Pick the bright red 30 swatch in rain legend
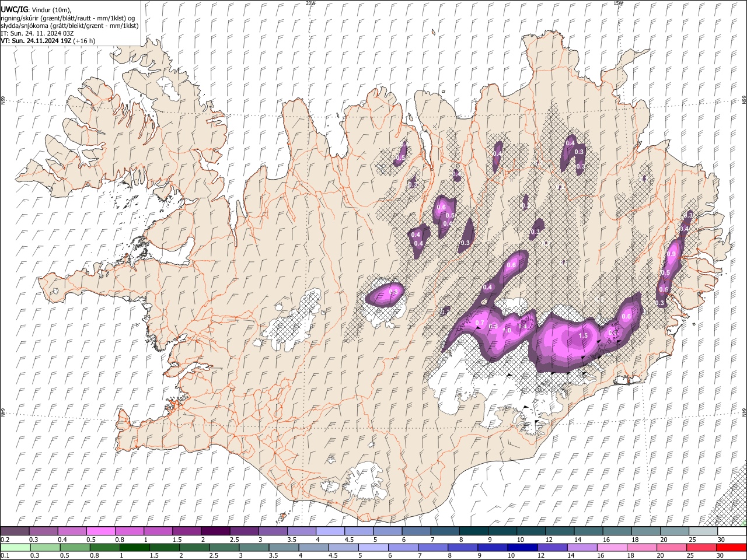 pos(731,547)
